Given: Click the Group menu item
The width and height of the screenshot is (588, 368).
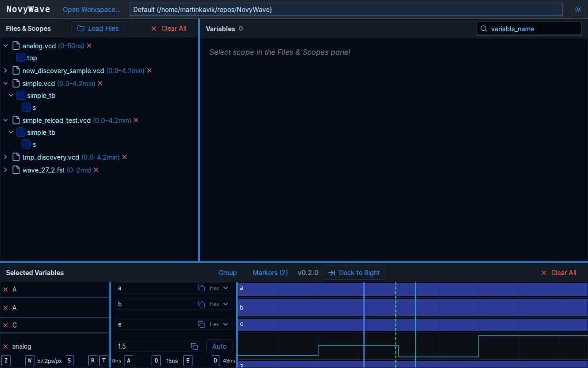Looking at the screenshot, I should [227, 272].
